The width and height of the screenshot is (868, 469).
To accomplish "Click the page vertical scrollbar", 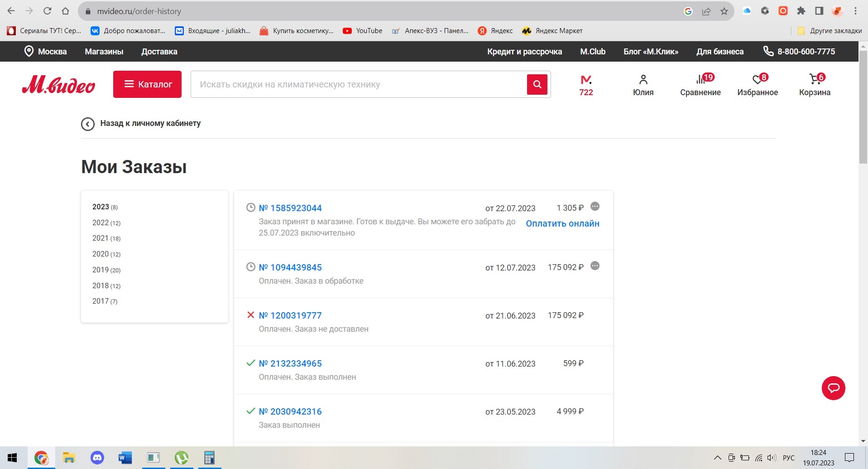I will 863,107.
